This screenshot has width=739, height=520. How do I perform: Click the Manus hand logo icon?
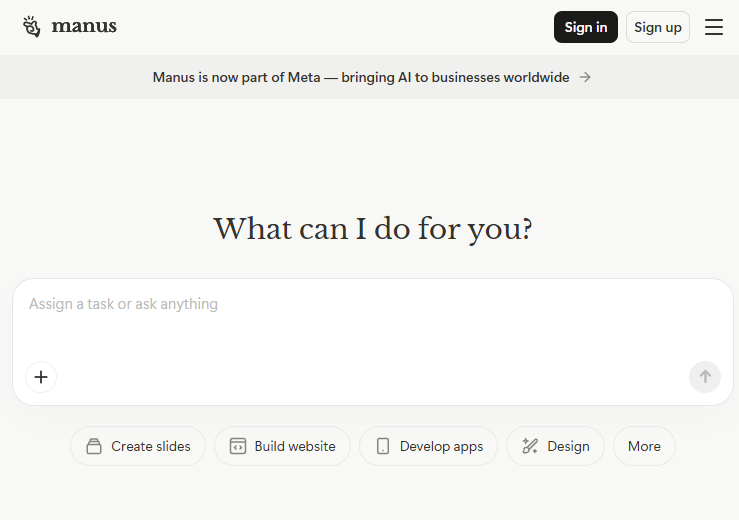[x=32, y=27]
